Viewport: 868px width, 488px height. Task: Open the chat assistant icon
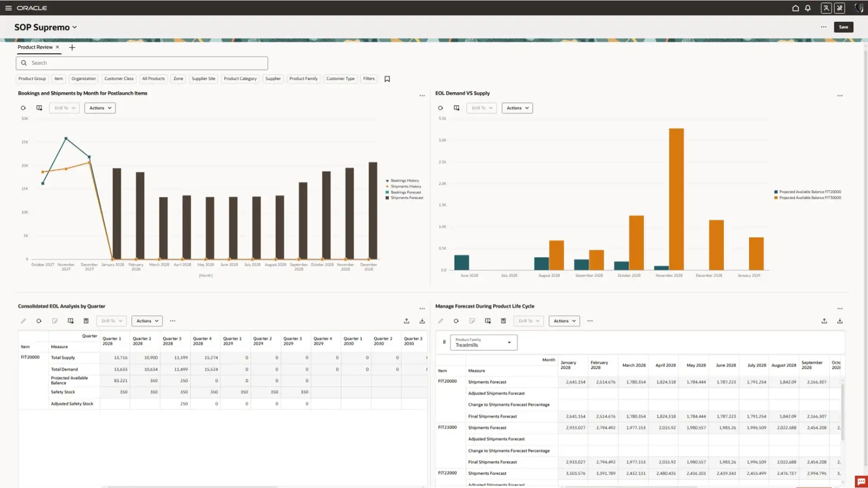861,481
